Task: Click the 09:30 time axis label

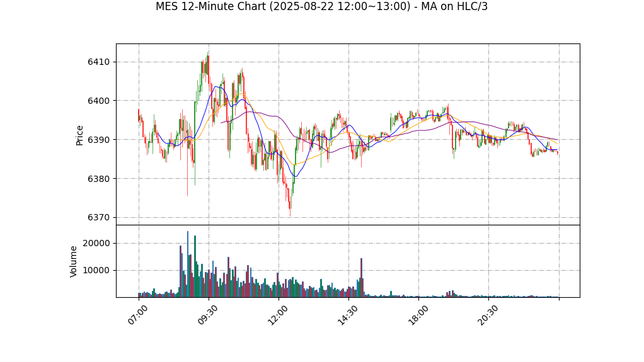Action: [x=208, y=315]
